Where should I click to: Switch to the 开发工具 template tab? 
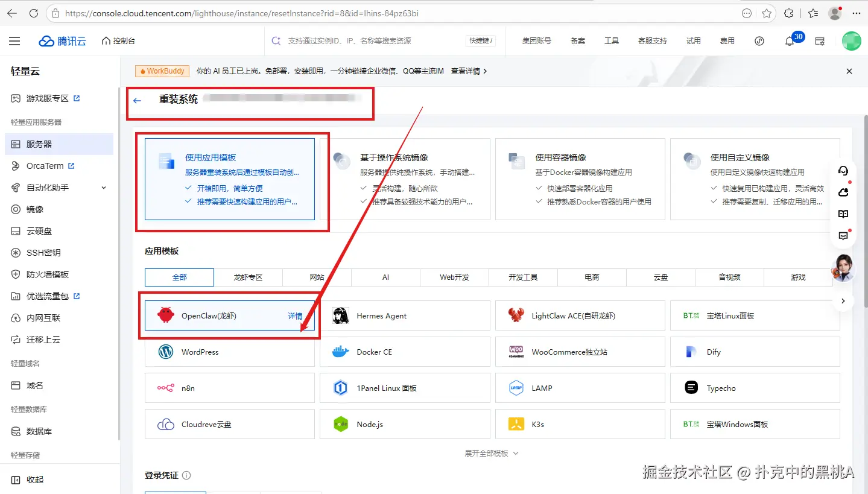point(523,277)
